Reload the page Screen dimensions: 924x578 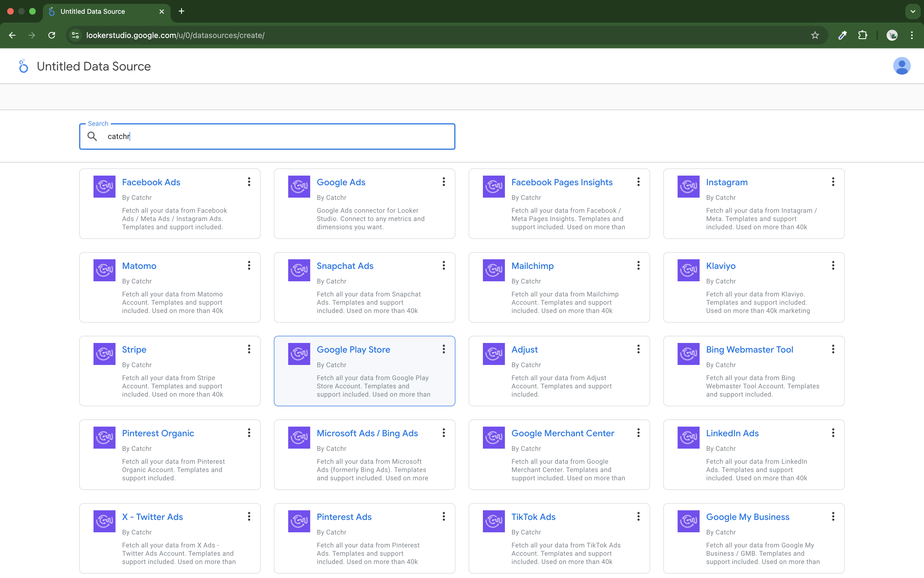tap(51, 35)
